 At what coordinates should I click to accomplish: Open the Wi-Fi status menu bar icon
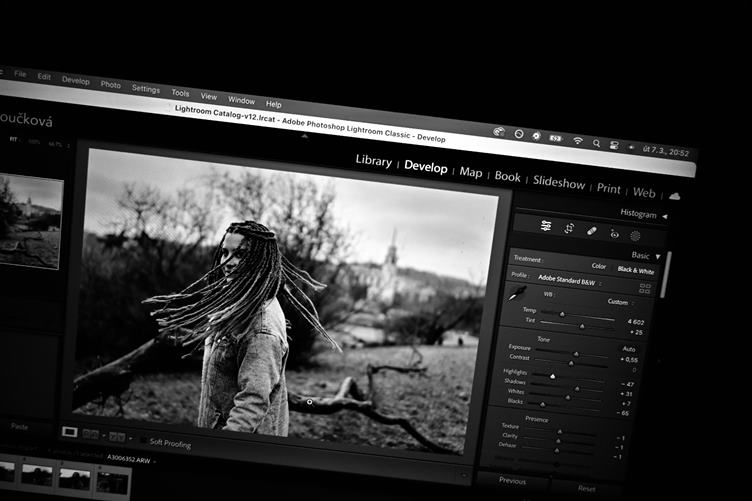click(578, 140)
